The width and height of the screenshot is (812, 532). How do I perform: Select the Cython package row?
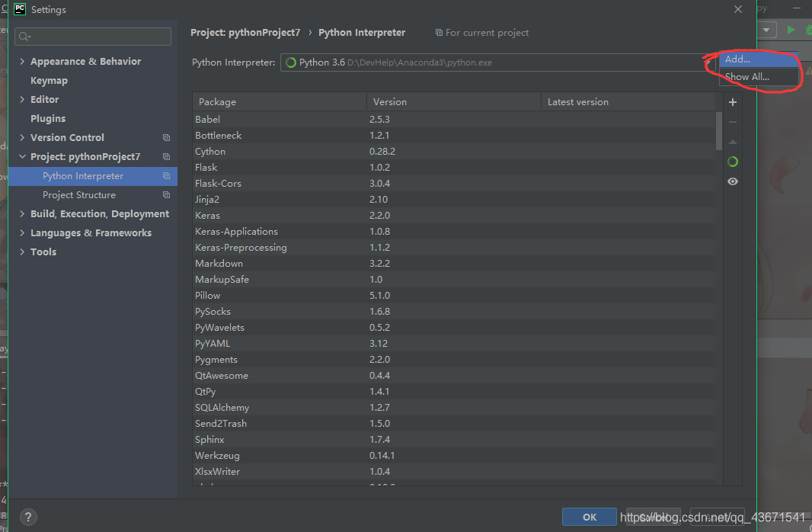click(454, 151)
